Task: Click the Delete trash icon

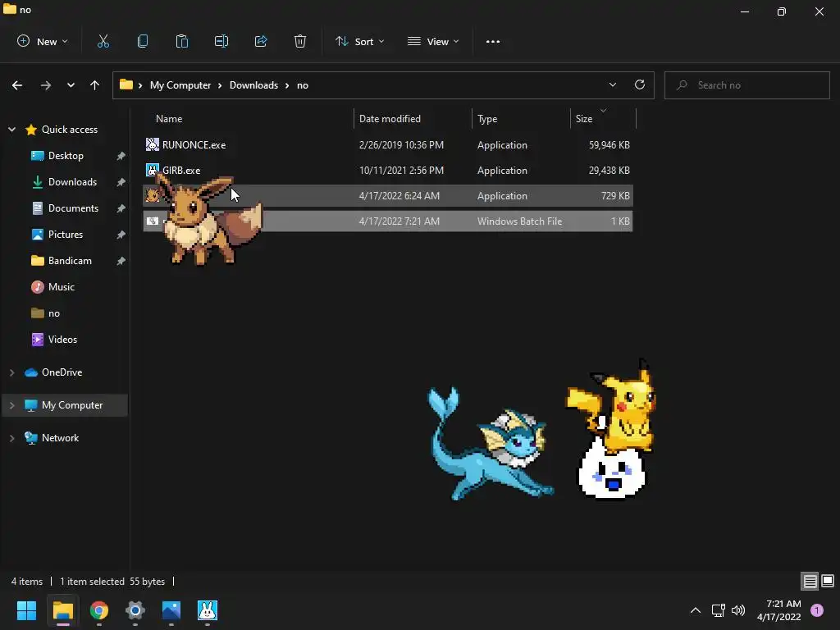Action: (x=300, y=41)
